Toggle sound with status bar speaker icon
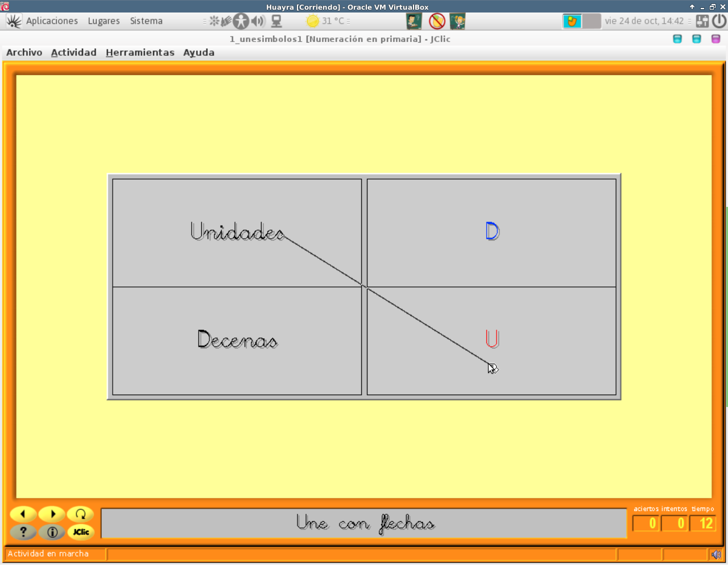Image resolution: width=728 pixels, height=565 pixels. [x=715, y=554]
